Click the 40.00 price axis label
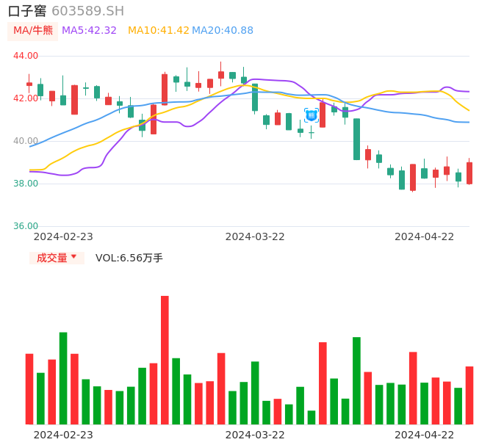This screenshot has width=504, height=445. 26,141
